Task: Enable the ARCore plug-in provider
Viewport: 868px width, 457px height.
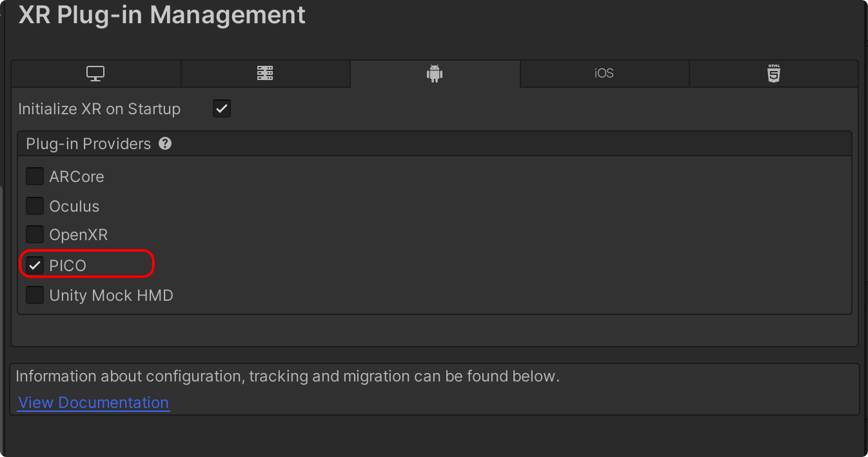Action: point(35,176)
